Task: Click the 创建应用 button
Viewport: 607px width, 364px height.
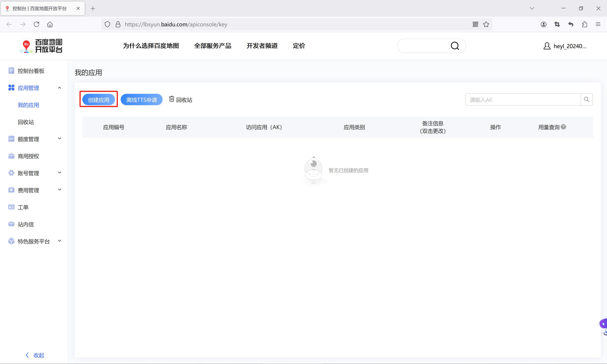Action: [98, 100]
